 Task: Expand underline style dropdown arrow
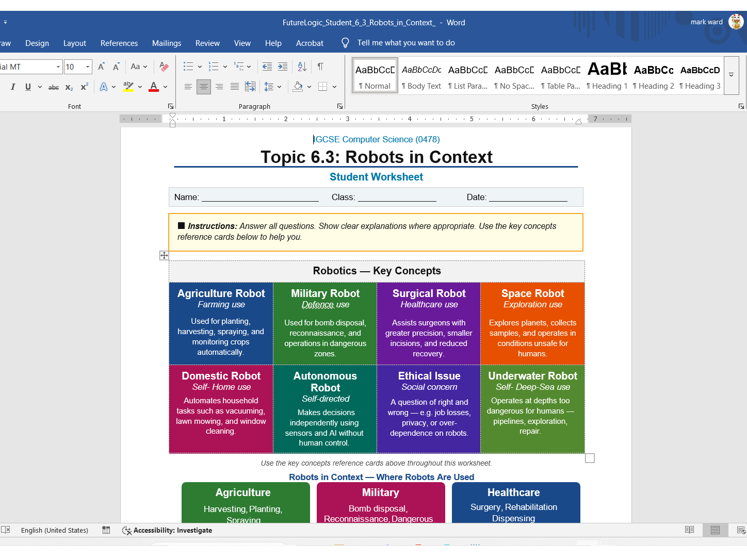tap(40, 87)
